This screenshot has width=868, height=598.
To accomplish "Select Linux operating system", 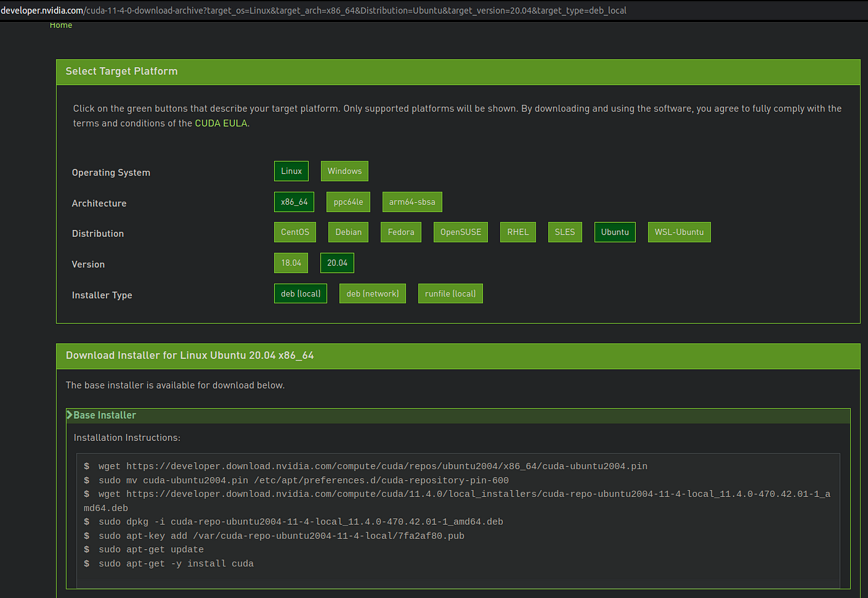I will [291, 171].
